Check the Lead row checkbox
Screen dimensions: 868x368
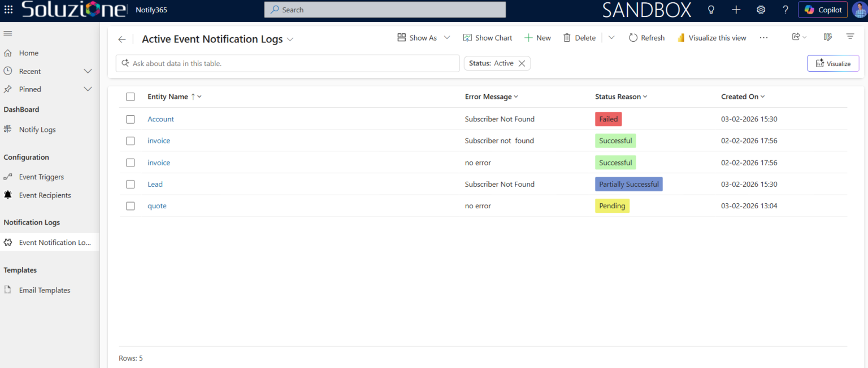point(131,184)
